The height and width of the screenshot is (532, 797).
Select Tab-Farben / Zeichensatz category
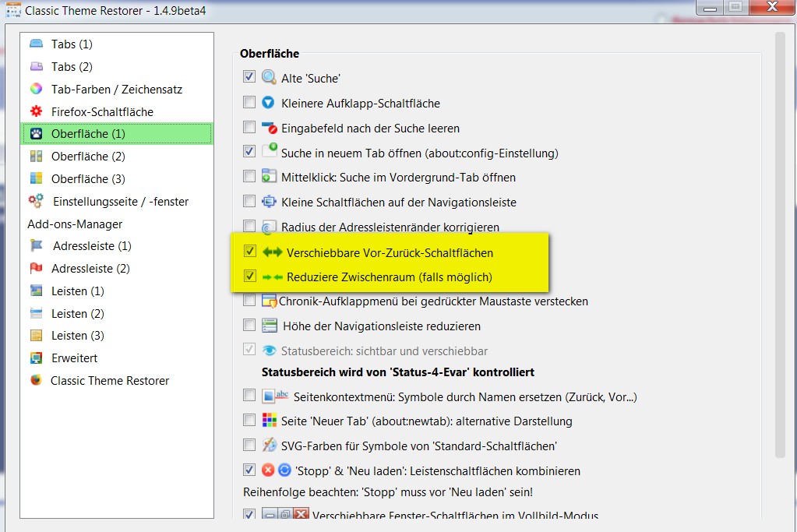(116, 89)
